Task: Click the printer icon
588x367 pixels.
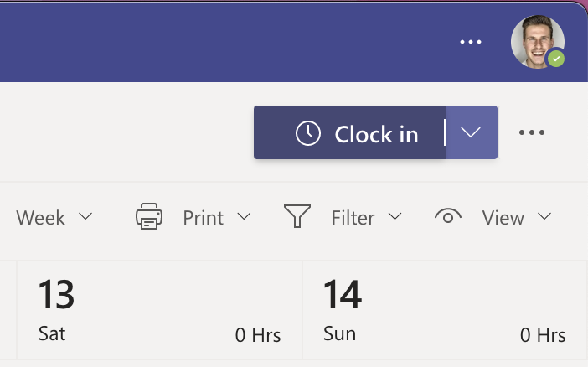Action: 149,217
